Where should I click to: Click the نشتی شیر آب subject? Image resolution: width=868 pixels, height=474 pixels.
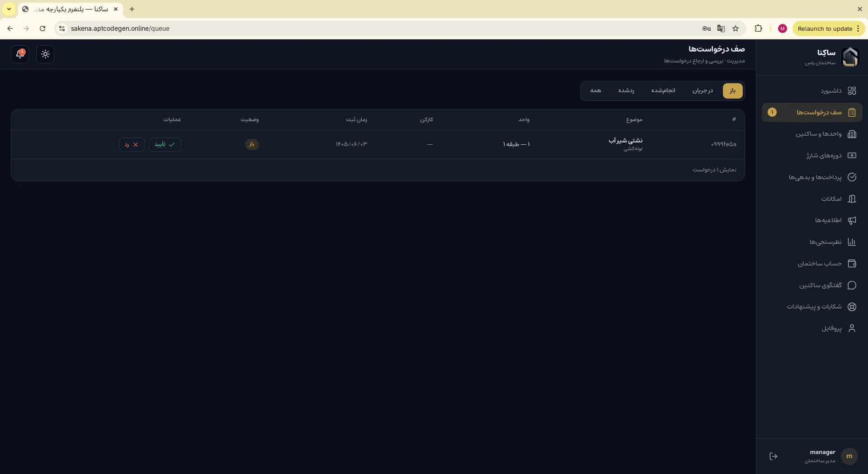(x=625, y=141)
